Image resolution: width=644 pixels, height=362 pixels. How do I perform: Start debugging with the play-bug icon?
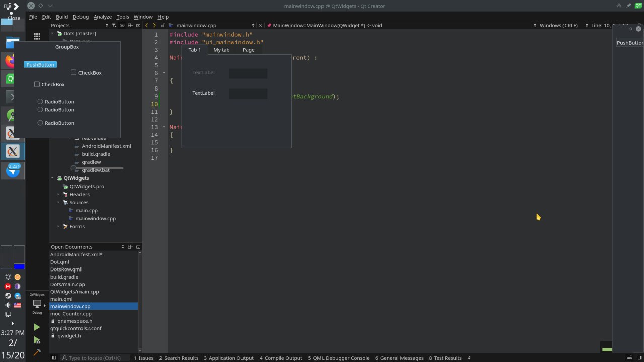(x=37, y=340)
